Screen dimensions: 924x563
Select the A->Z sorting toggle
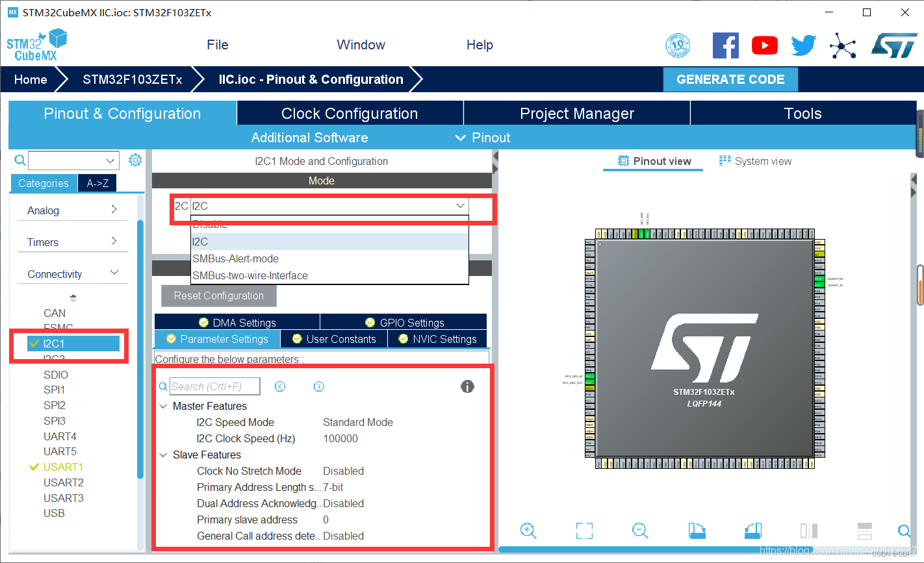coord(97,182)
